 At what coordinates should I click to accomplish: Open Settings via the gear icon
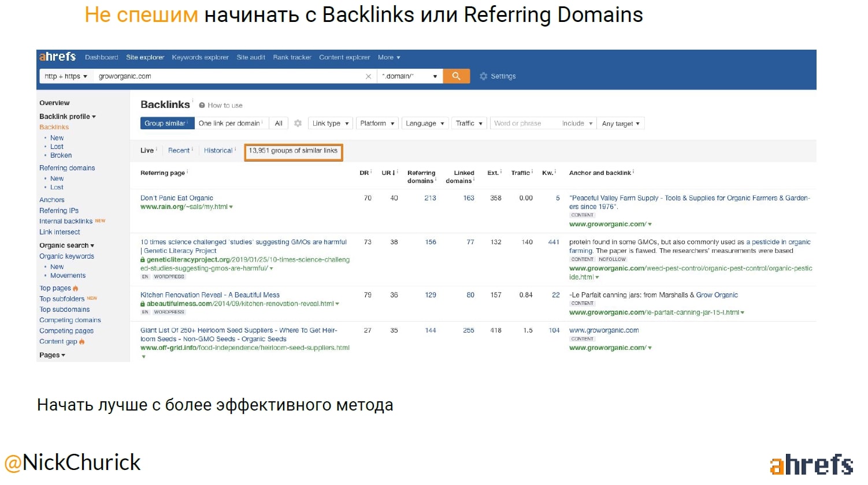point(484,76)
